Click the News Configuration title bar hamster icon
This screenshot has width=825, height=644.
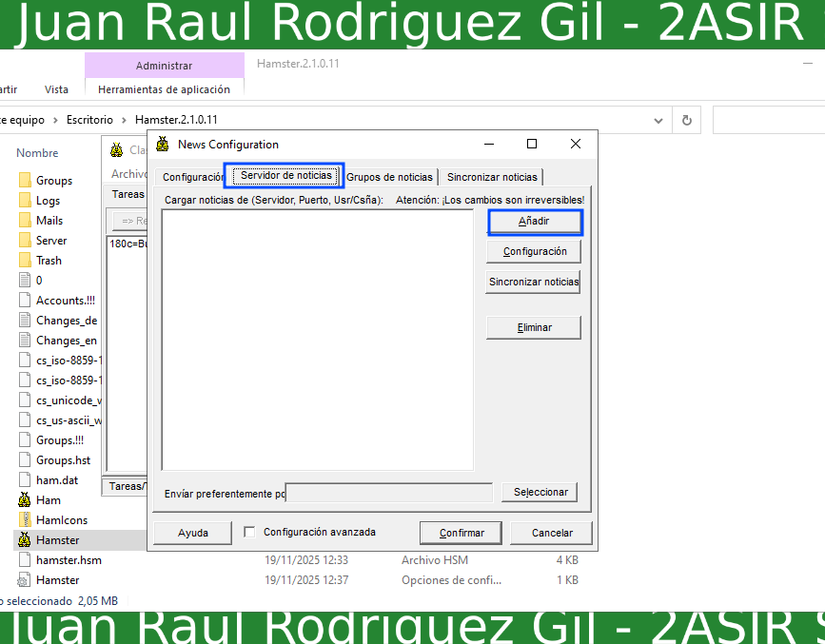pos(163,145)
